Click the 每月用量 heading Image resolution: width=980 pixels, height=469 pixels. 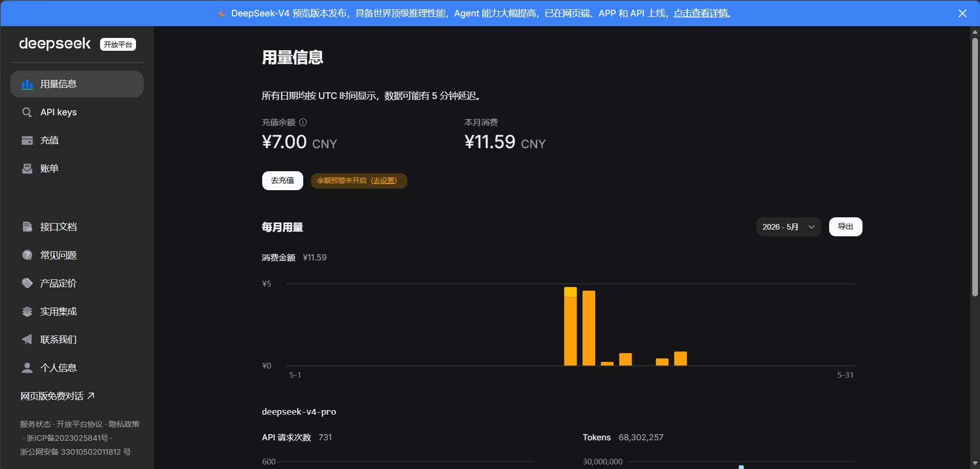[x=283, y=227]
